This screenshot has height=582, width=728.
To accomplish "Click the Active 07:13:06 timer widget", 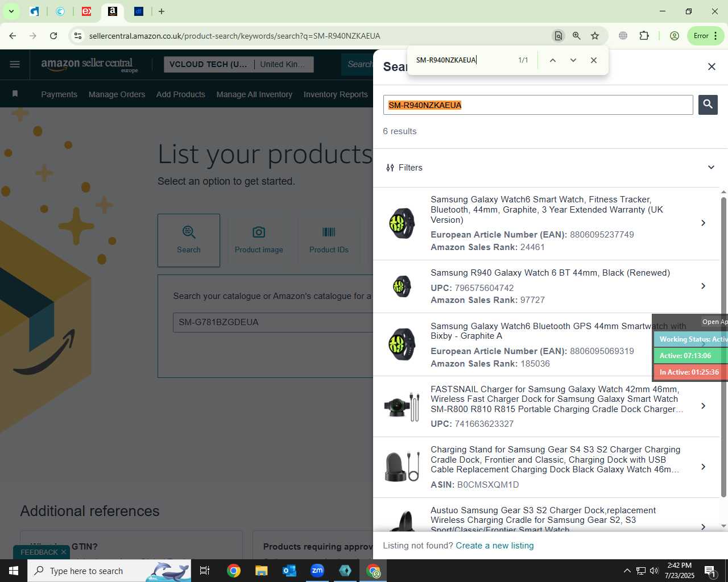I will coord(690,356).
